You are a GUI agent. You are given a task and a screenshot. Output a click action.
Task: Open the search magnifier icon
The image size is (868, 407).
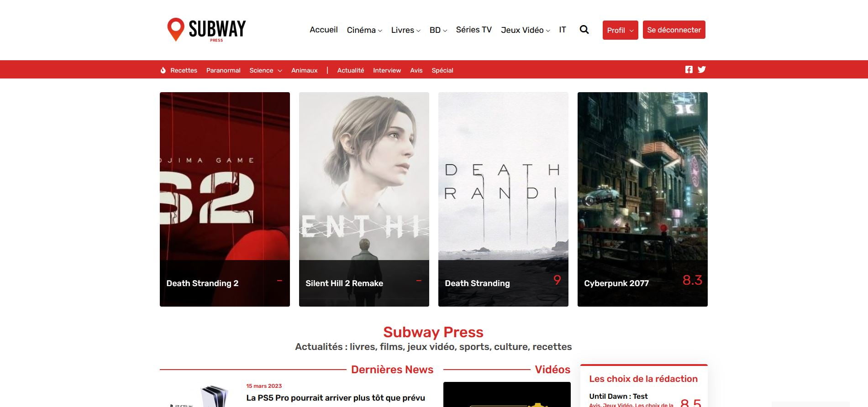click(x=584, y=30)
